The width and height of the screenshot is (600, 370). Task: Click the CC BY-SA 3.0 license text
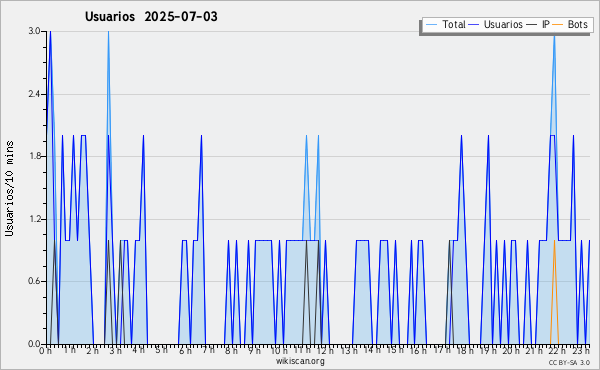click(569, 363)
